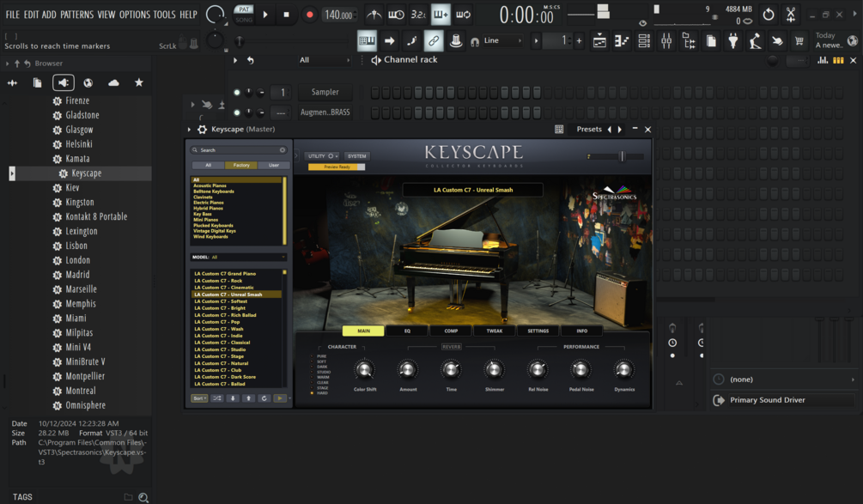This screenshot has height=504, width=863.
Task: Open Keyscape MODEL dropdown
Action: tap(239, 257)
